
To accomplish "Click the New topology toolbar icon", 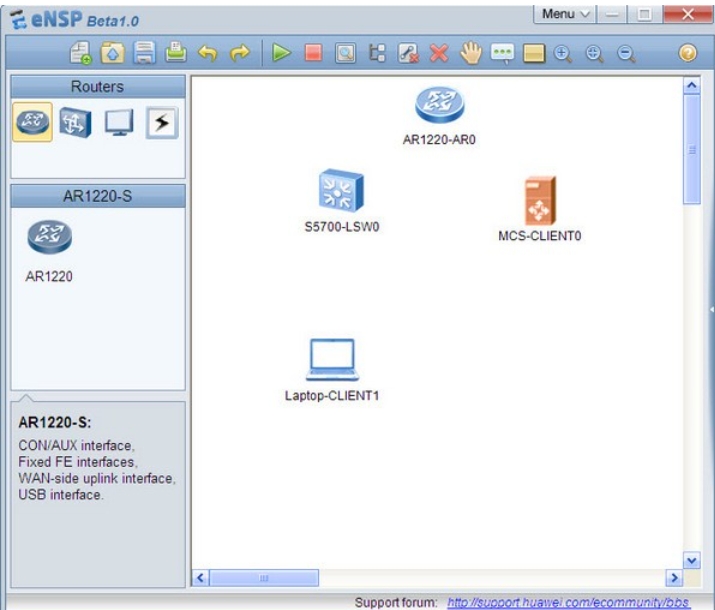I will click(81, 53).
